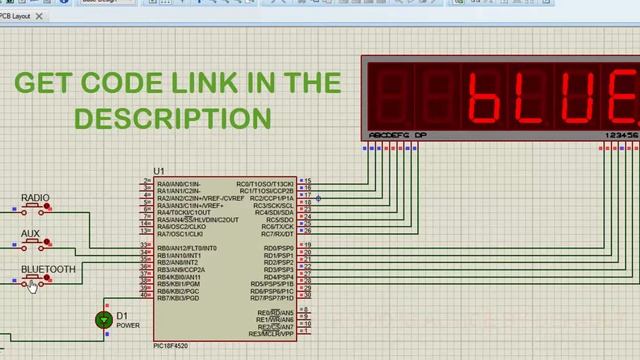This screenshot has width=640, height=360.
Task: Click the 123456 digit select label
Action: click(x=622, y=135)
